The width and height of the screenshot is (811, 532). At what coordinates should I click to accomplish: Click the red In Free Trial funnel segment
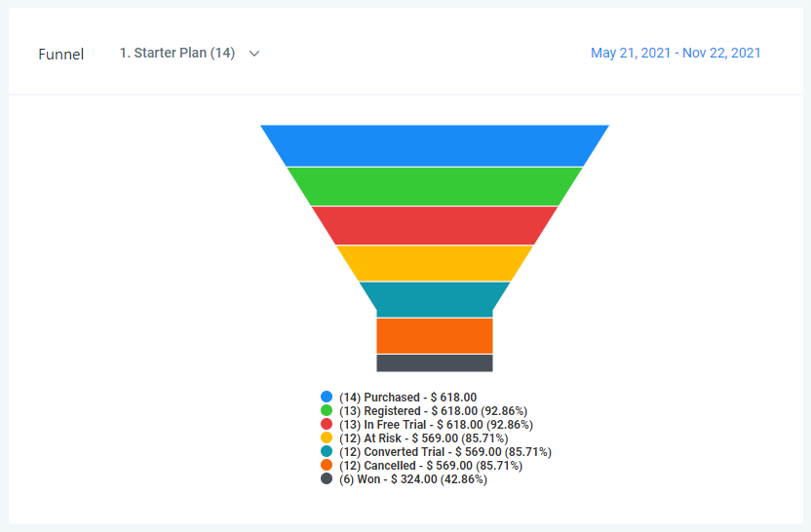point(435,225)
